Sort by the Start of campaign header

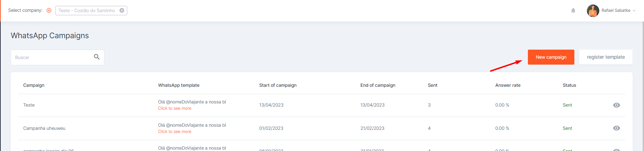pyautogui.click(x=278, y=85)
